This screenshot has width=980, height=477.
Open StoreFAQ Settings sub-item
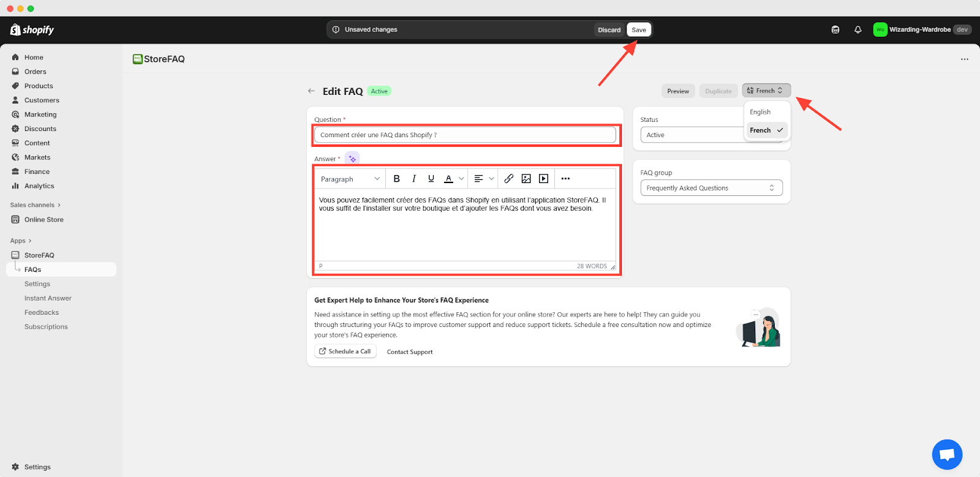tap(37, 284)
